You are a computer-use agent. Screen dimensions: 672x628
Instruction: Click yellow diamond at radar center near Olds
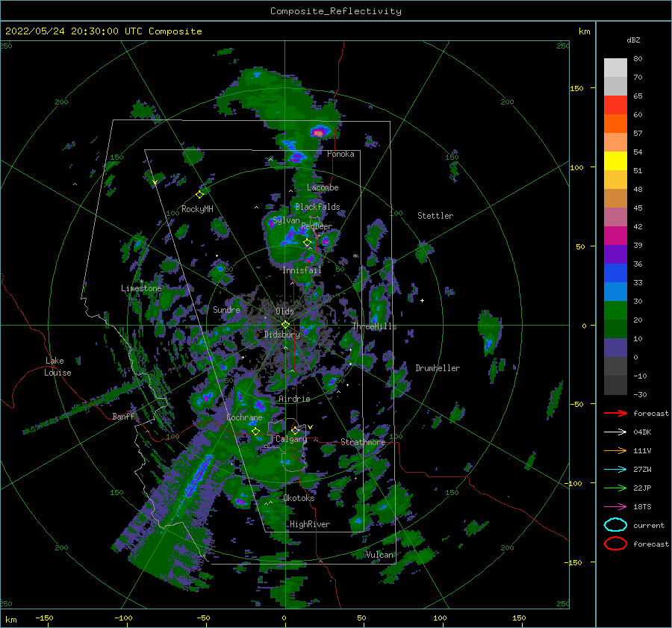pyautogui.click(x=285, y=325)
